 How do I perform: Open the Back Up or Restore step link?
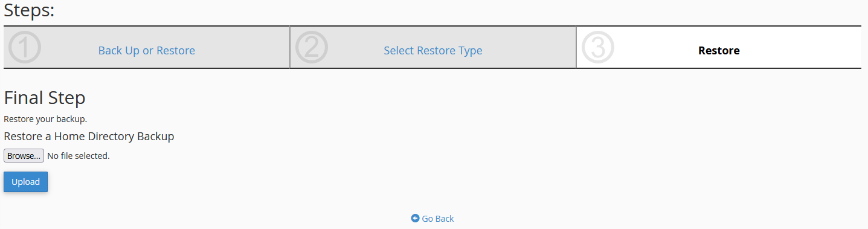pos(147,50)
